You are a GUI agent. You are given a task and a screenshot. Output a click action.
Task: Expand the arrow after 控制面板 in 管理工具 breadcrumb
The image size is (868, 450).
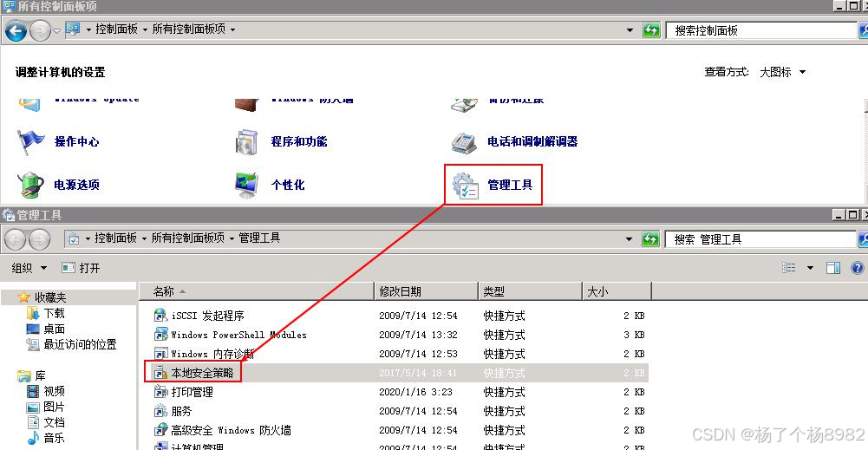pyautogui.click(x=144, y=238)
